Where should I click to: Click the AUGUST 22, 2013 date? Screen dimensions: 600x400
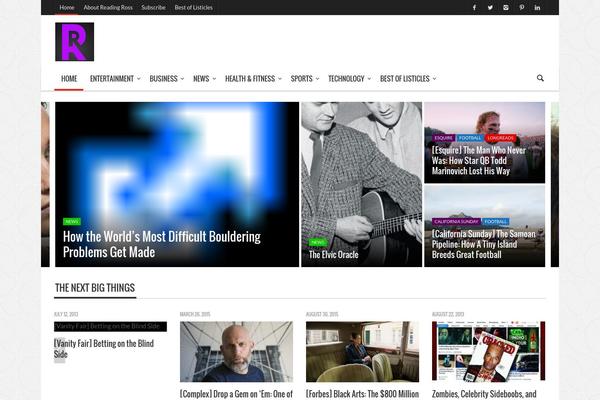[x=448, y=314]
